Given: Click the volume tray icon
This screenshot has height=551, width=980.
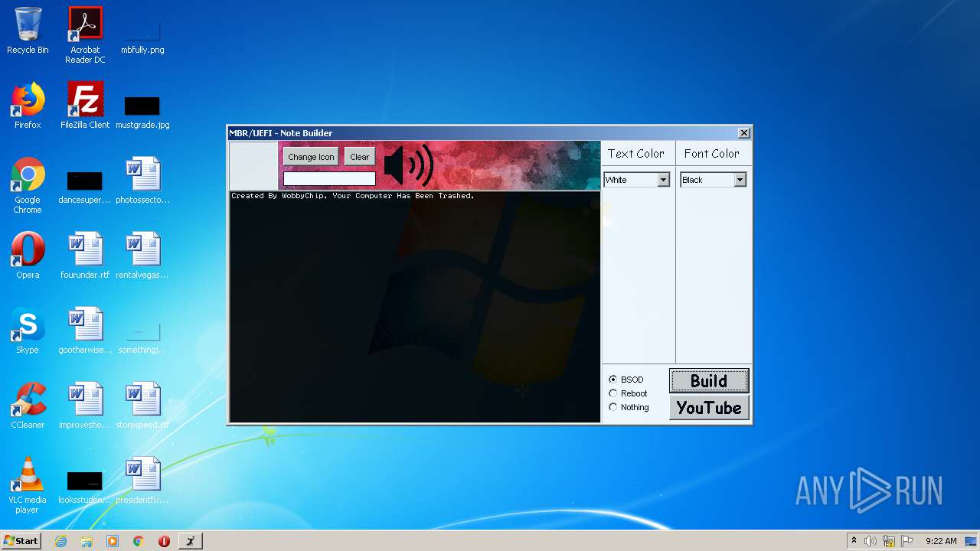Looking at the screenshot, I should click(871, 541).
